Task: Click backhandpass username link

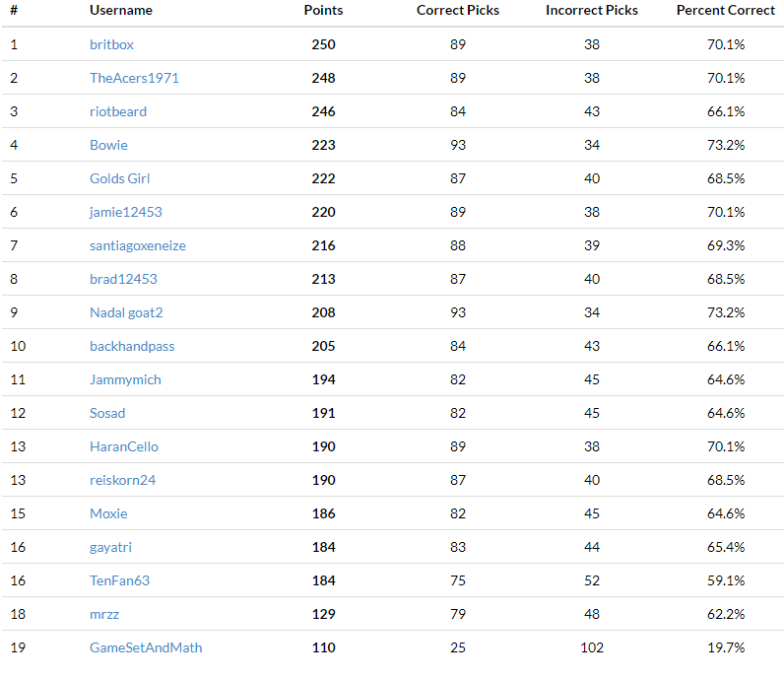Action: pos(132,346)
